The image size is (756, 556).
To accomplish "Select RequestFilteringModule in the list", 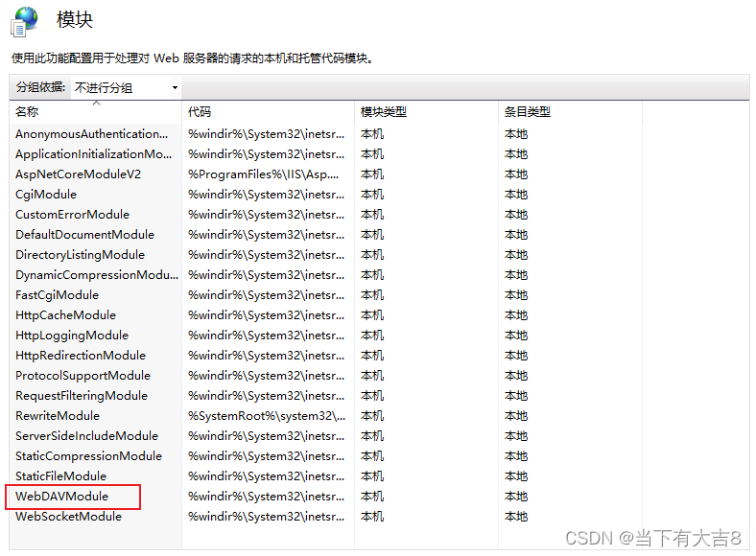I will click(82, 396).
